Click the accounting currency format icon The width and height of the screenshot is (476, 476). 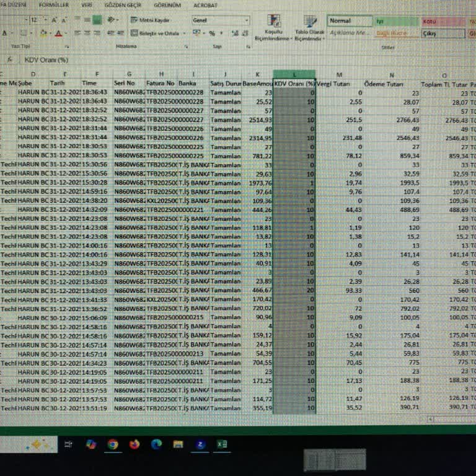tap(196, 33)
